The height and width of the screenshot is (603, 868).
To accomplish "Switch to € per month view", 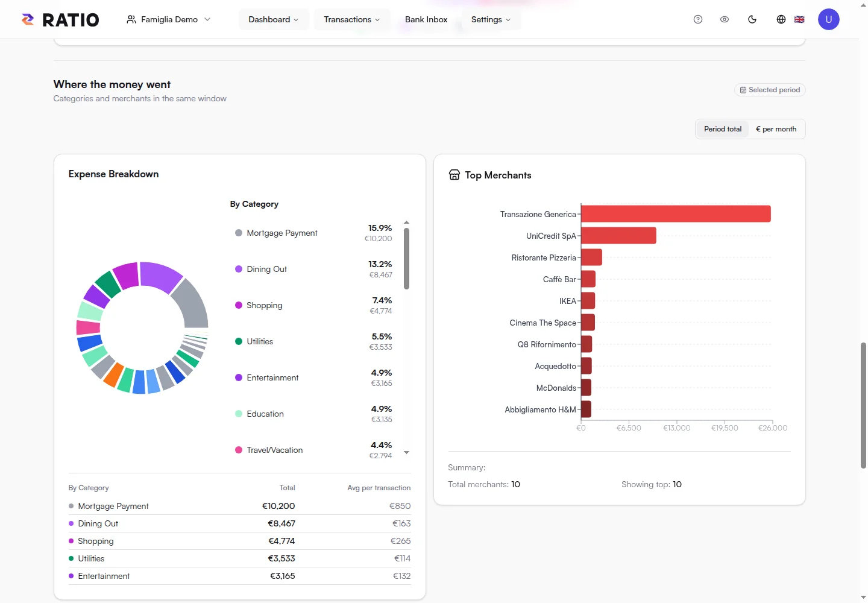I will [776, 129].
